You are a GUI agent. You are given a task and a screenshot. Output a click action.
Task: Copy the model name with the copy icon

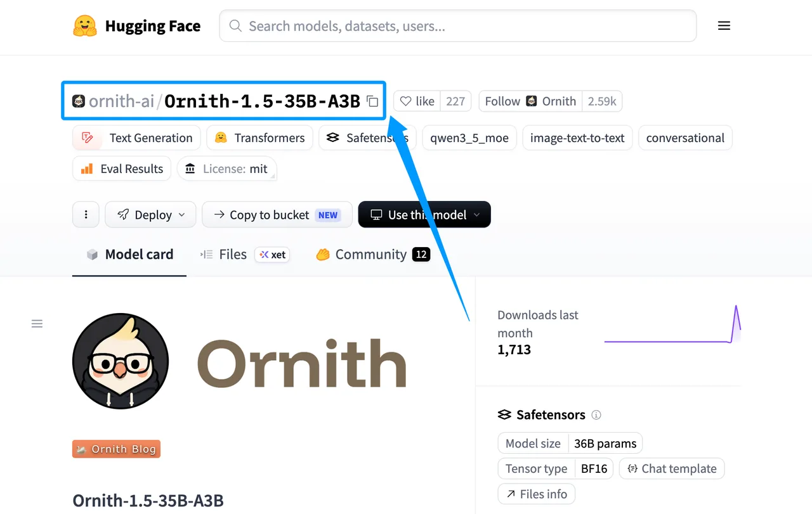point(372,101)
